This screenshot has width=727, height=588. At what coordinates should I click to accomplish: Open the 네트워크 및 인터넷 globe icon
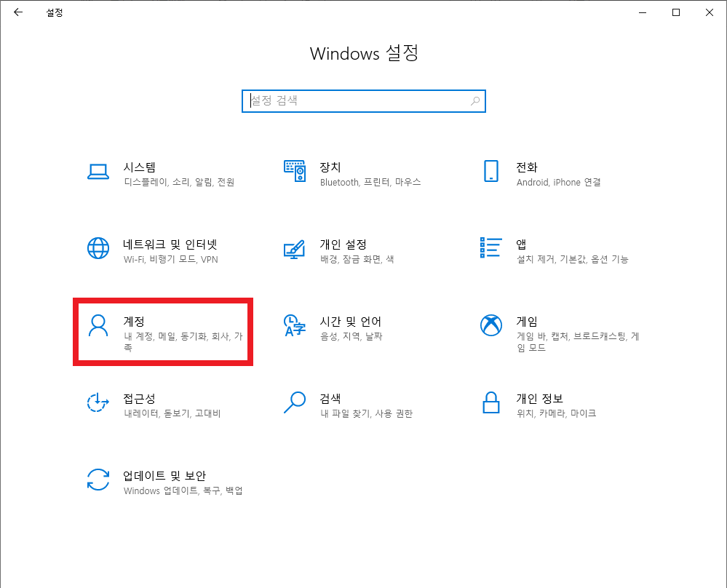point(98,248)
